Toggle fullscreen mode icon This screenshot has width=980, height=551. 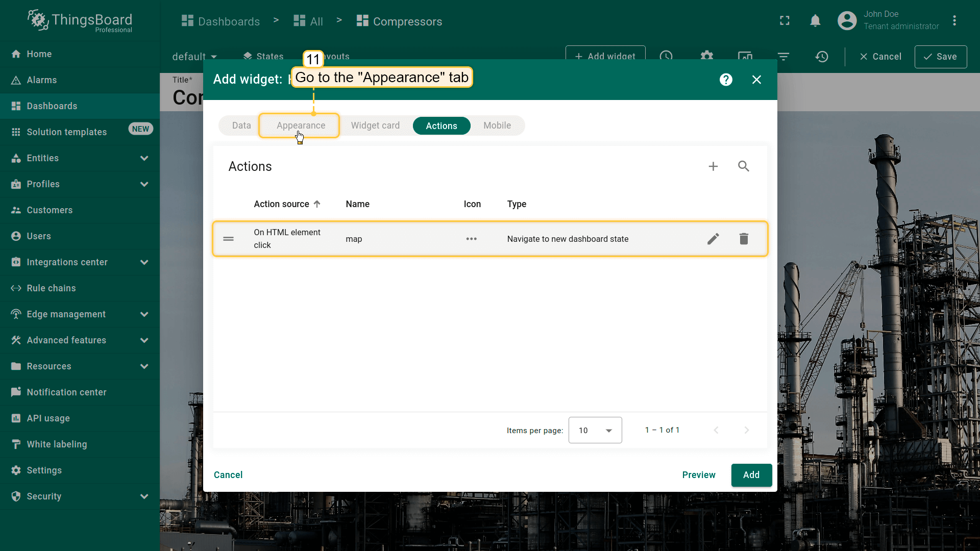click(785, 21)
